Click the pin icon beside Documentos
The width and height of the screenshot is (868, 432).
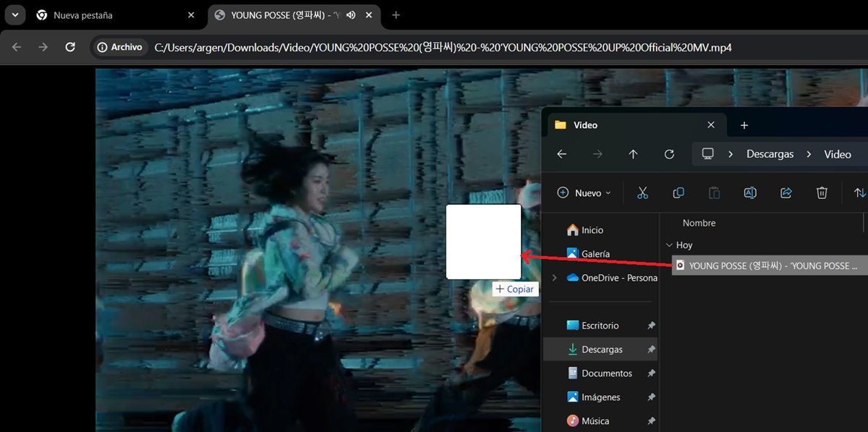[651, 373]
